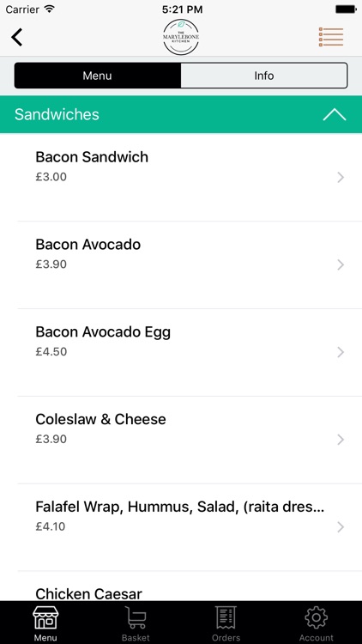The image size is (362, 644).
Task: Open Bacon Sandwich details via chevron
Action: click(x=341, y=178)
